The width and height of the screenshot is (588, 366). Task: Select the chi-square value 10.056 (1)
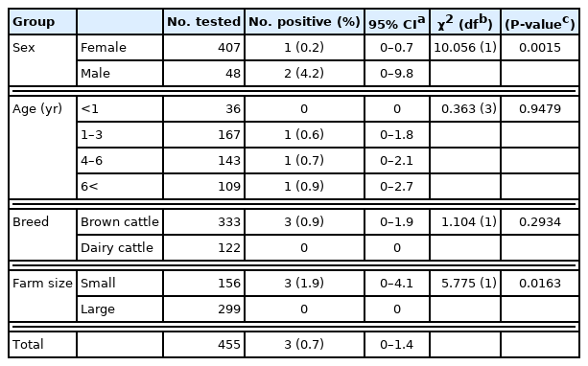465,48
